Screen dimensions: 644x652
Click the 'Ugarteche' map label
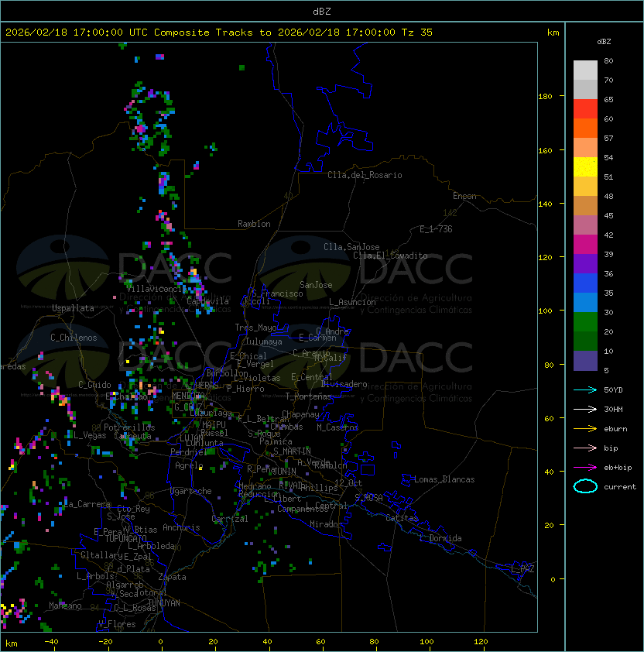pos(191,491)
